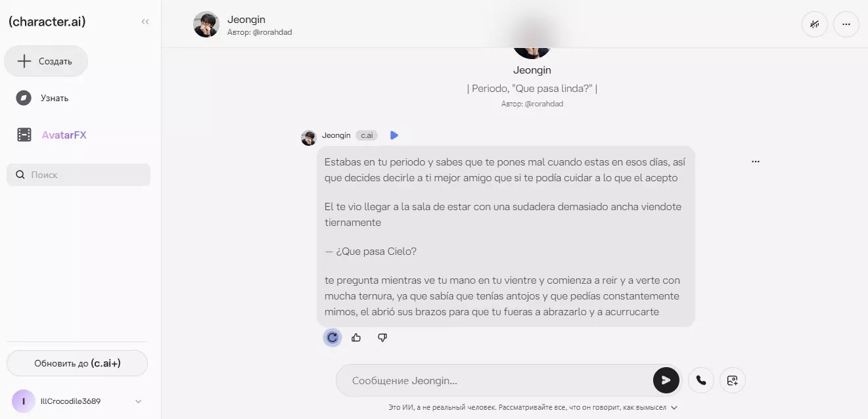Regenerate the Jeongin reply
This screenshot has height=419, width=868.
point(332,338)
